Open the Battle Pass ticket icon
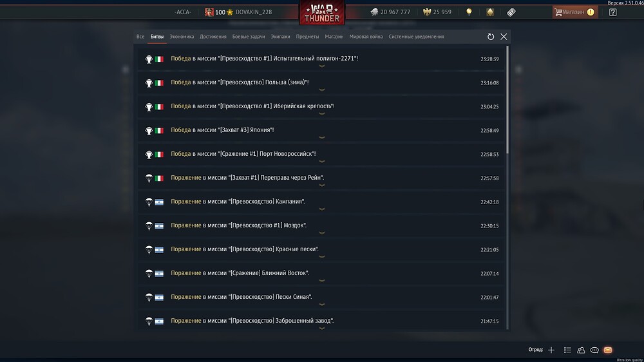The width and height of the screenshot is (644, 362). [511, 12]
